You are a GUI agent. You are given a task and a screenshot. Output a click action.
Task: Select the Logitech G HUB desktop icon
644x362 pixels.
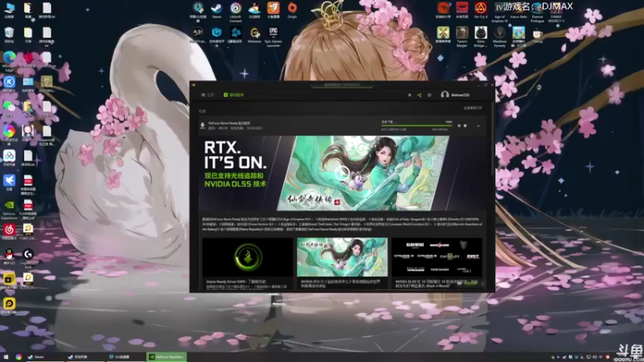tap(28, 258)
